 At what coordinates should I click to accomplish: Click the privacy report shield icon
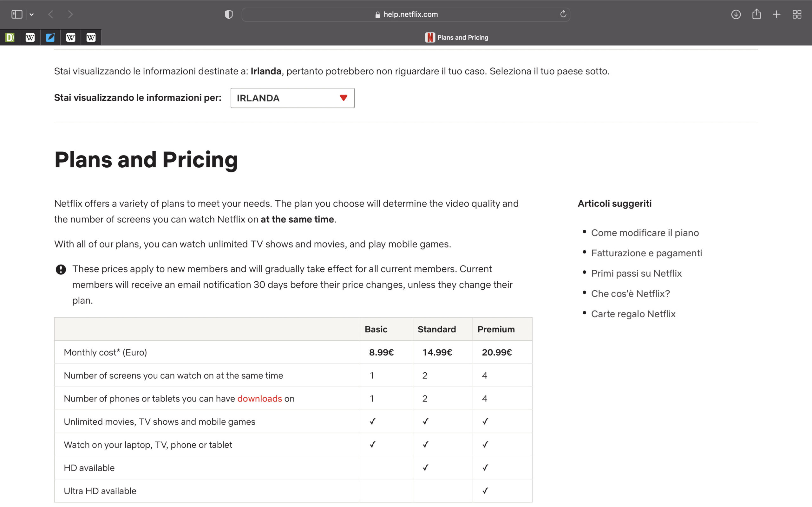click(228, 15)
